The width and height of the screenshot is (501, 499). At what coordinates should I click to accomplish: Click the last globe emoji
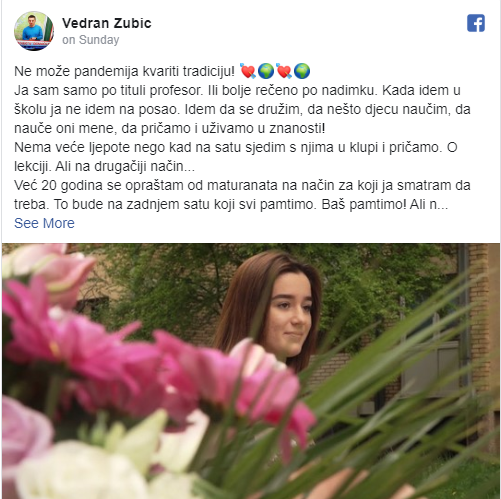302,71
